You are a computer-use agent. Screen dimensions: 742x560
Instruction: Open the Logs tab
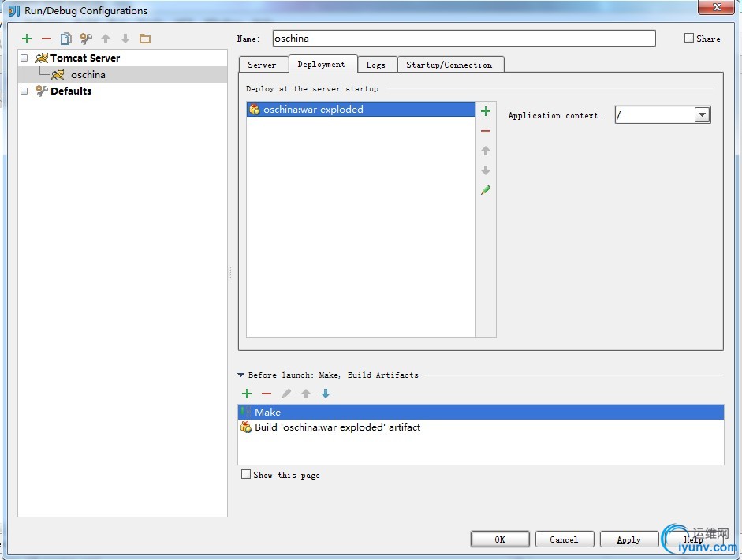click(376, 65)
